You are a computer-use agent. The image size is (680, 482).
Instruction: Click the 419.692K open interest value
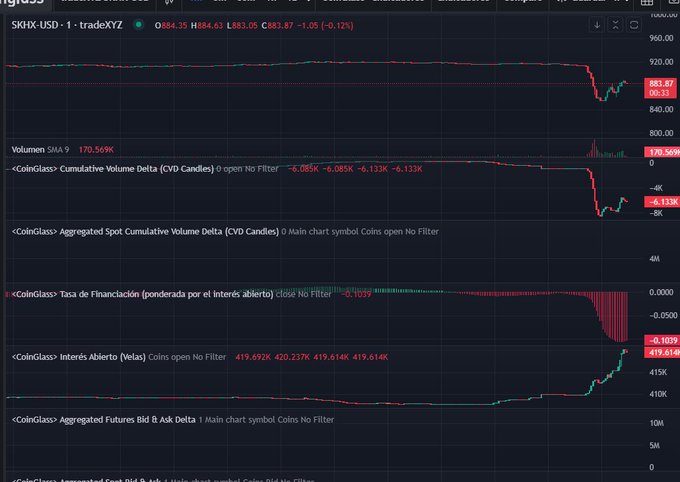tap(253, 357)
